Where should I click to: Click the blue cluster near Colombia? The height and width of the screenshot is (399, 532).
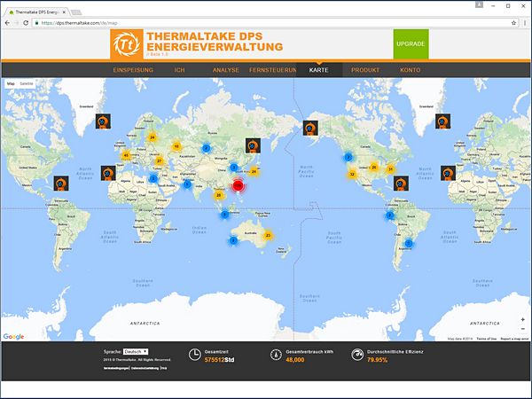(x=390, y=215)
